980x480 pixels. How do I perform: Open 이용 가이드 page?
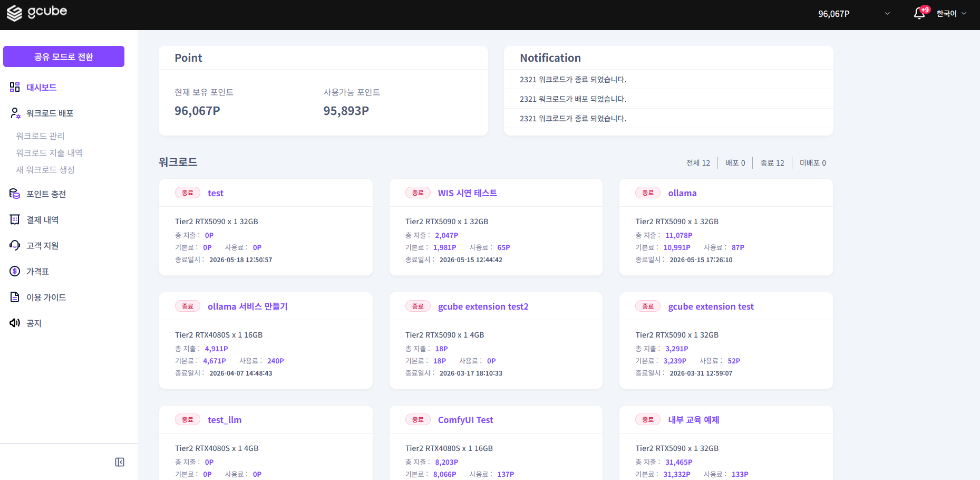click(x=46, y=297)
